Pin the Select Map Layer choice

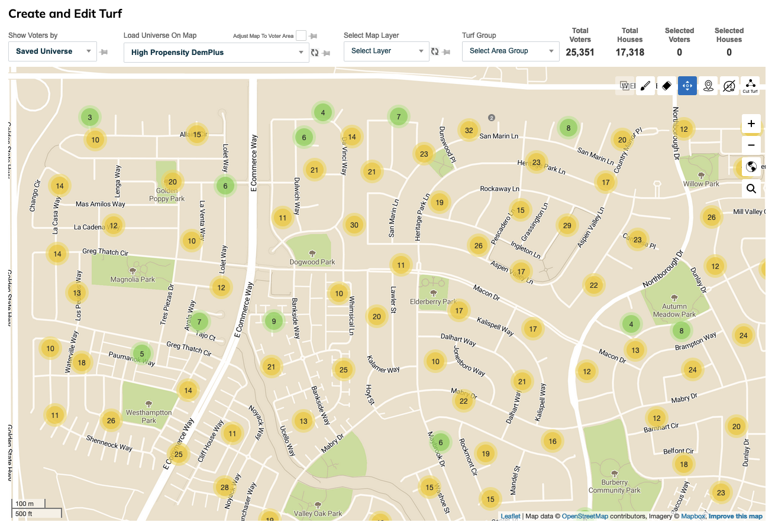tap(446, 52)
